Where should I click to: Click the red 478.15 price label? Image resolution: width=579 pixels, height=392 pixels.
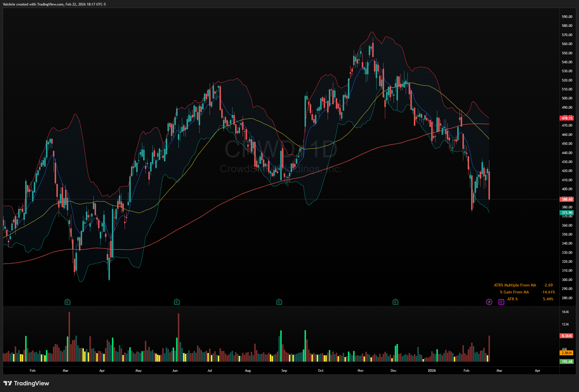(567, 118)
